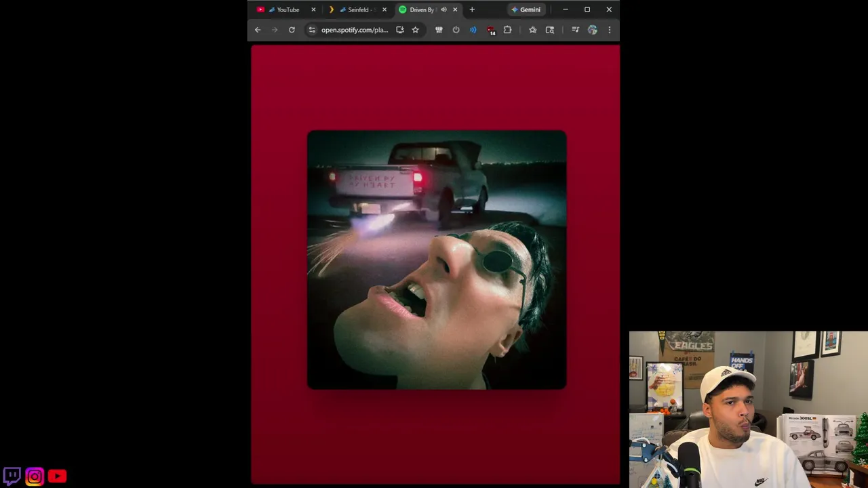Open the Extensions puzzle piece menu
The height and width of the screenshot is (488, 868).
tap(507, 30)
